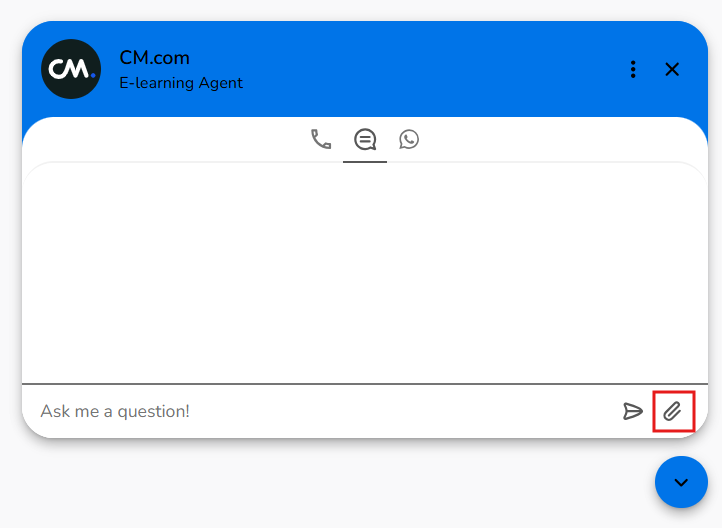The width and height of the screenshot is (722, 528).
Task: Select the chat conversation tab
Action: click(x=365, y=140)
